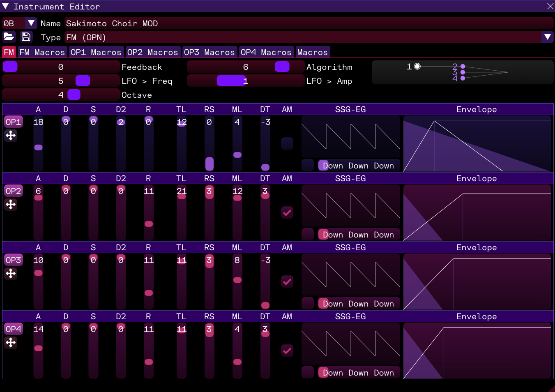This screenshot has width=555, height=392.
Task: Collapse the Instrument Editor panel triangle
Action: click(x=5, y=6)
